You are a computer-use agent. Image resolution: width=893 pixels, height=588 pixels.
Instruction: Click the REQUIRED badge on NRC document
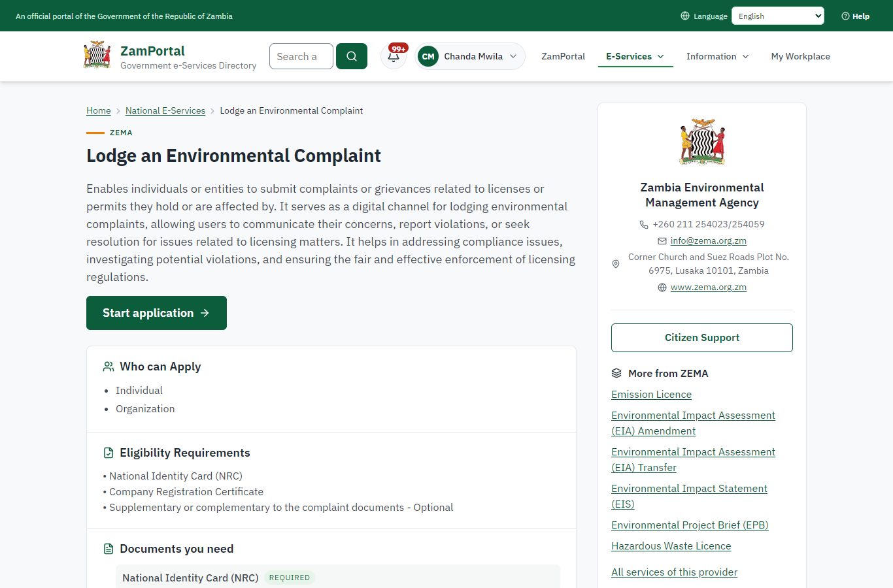point(290,578)
